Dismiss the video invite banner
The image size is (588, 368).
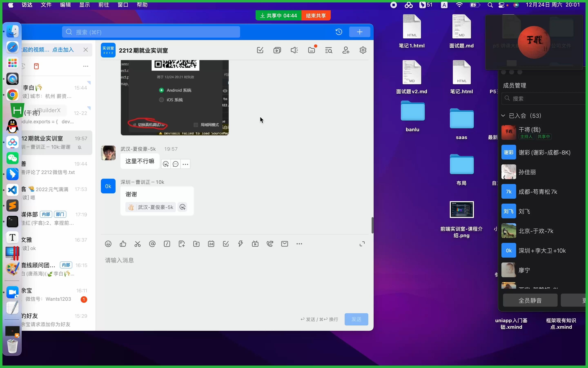pos(86,50)
